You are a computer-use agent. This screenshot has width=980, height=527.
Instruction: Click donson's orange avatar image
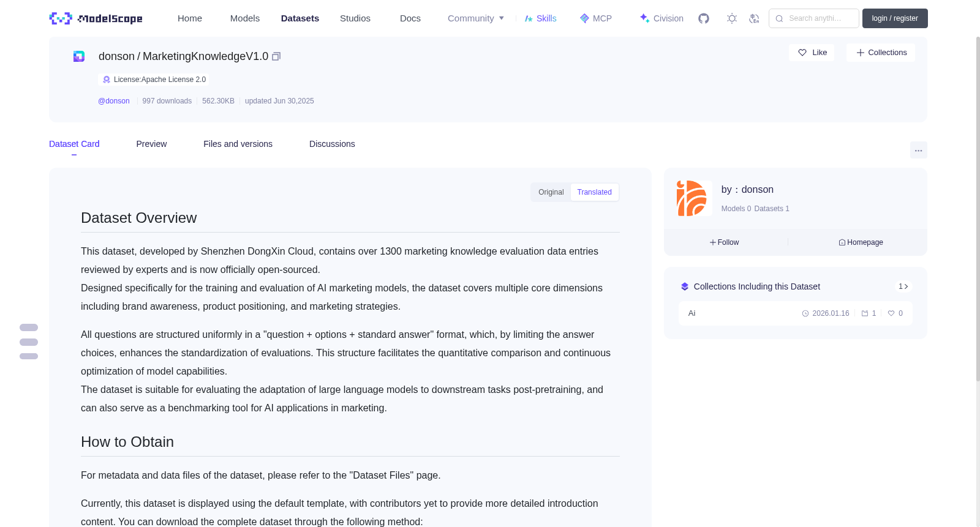pos(693,198)
